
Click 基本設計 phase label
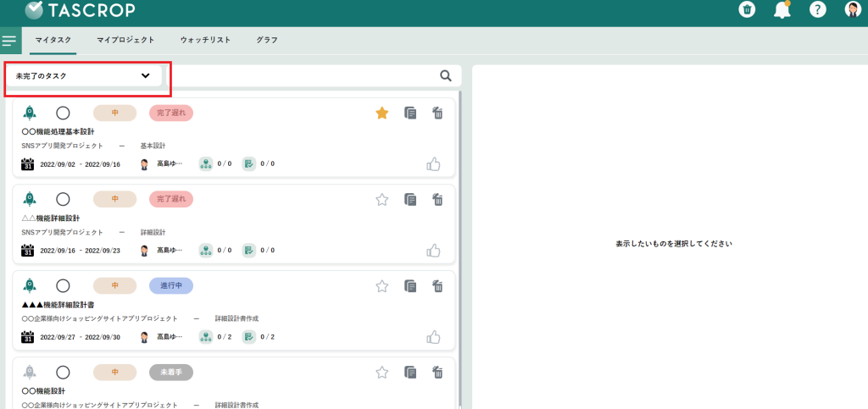click(153, 146)
